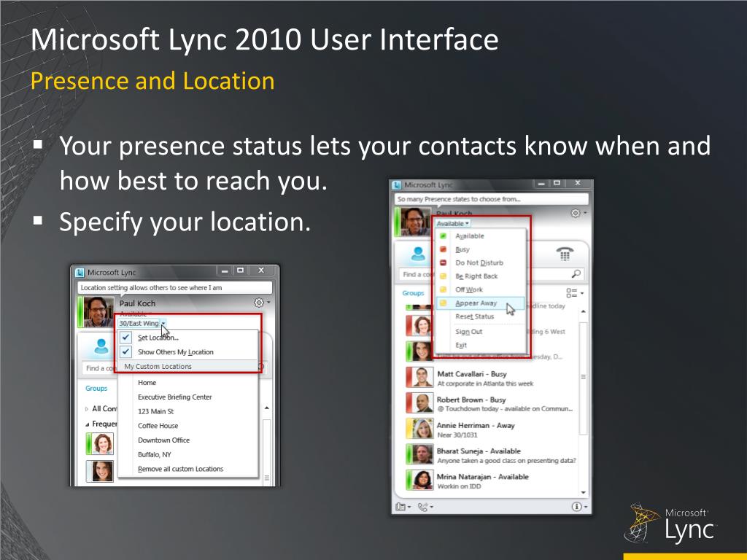Click scroll down arrow in right contact list
Image resolution: width=747 pixels, height=560 pixels.
coord(583,493)
